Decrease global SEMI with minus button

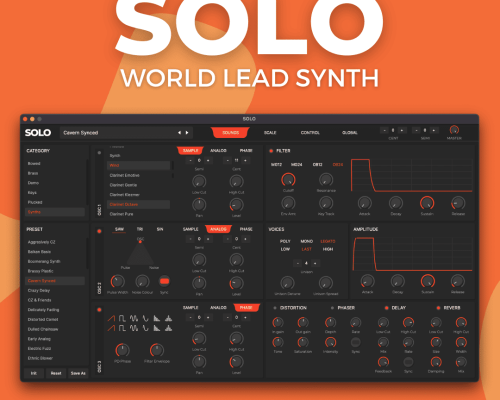pos(416,130)
